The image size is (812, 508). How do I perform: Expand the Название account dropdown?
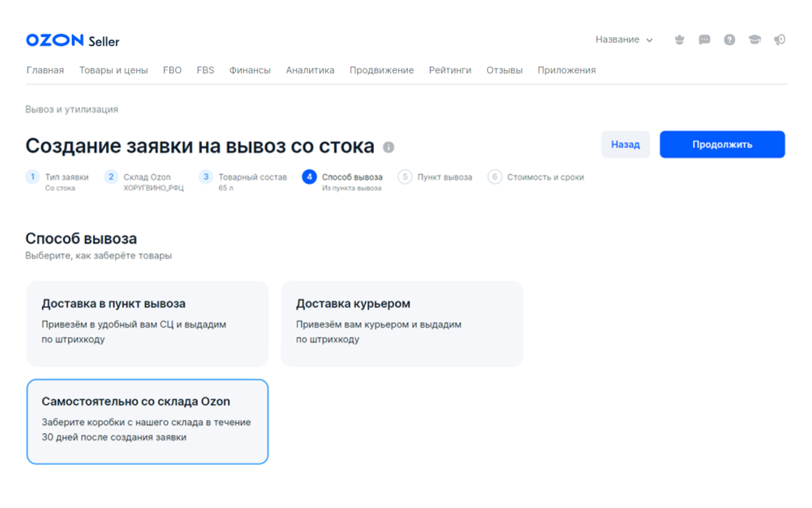point(625,39)
